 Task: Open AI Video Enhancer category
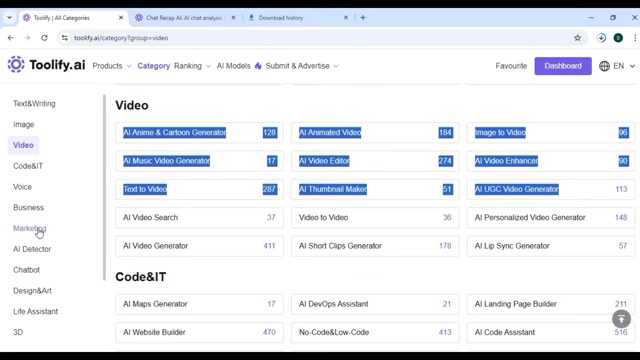551,161
